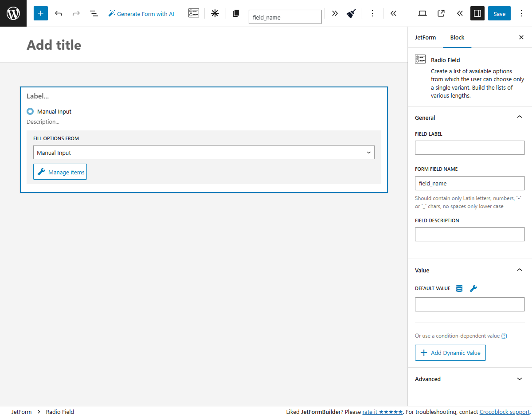Select the Manual Input radio button
The width and height of the screenshot is (532, 417).
[x=30, y=111]
